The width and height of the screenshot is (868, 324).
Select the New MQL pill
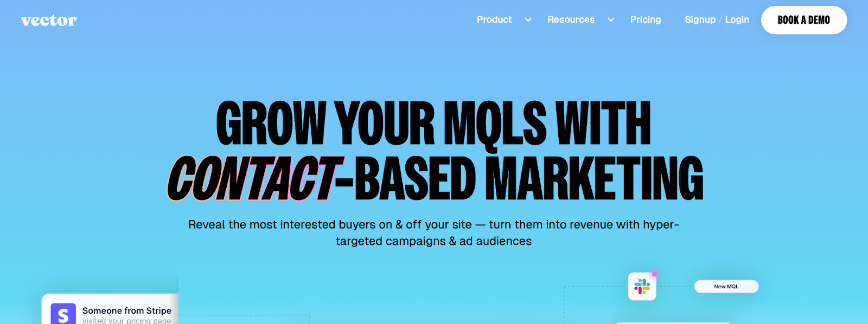click(726, 287)
